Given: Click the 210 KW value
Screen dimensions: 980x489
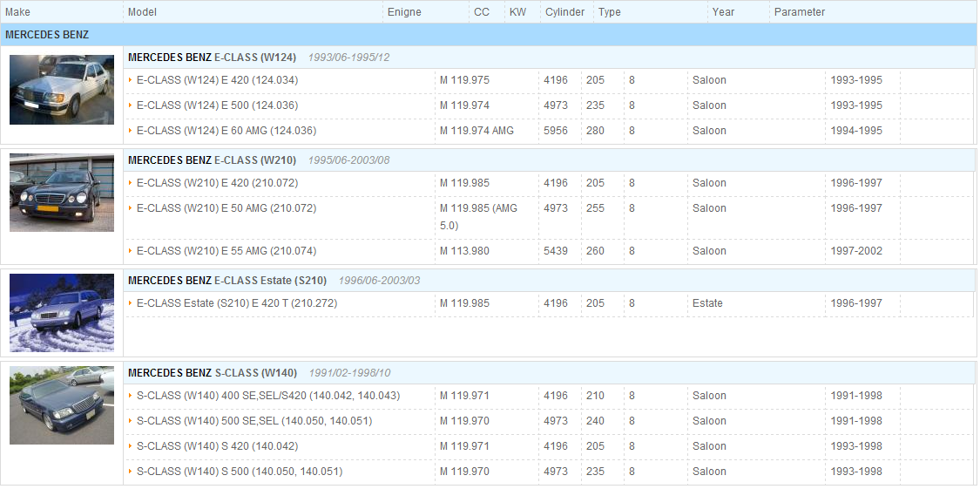Looking at the screenshot, I should 595,396.
